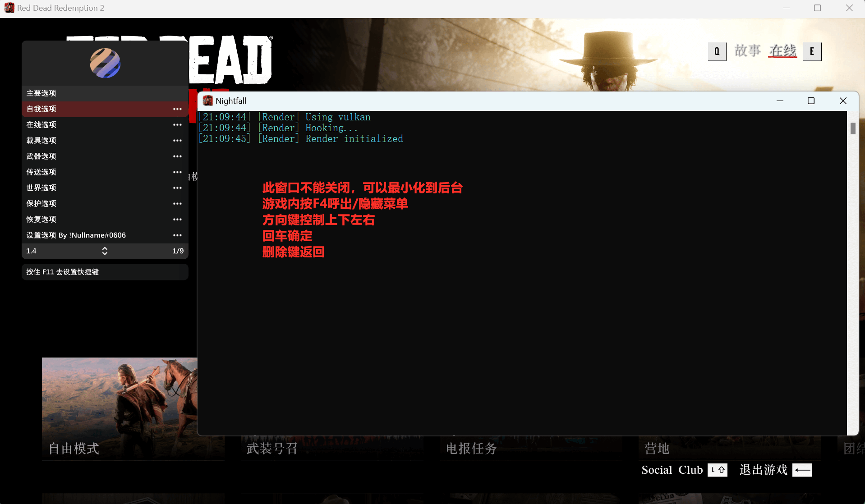Click the 恢复选项 row text
Viewport: 865px width, 504px height.
41,220
